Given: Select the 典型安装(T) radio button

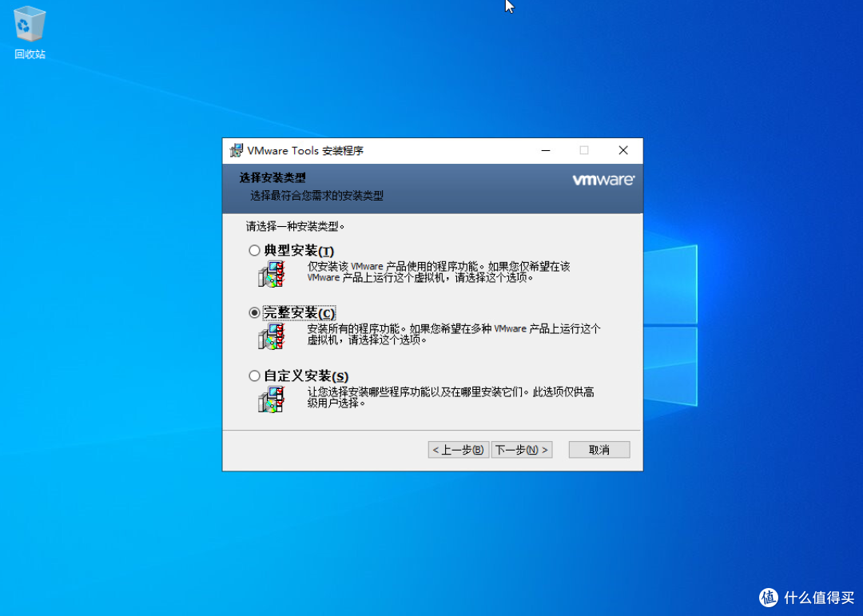Looking at the screenshot, I should pyautogui.click(x=254, y=250).
